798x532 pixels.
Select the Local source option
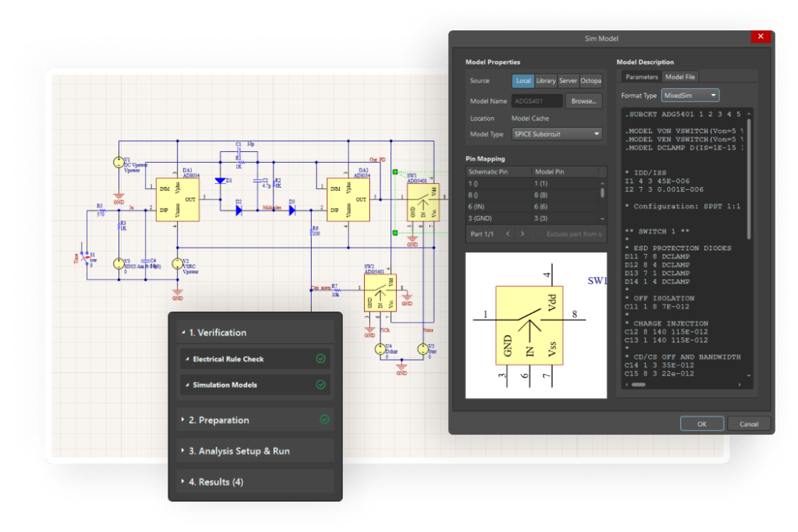(522, 81)
